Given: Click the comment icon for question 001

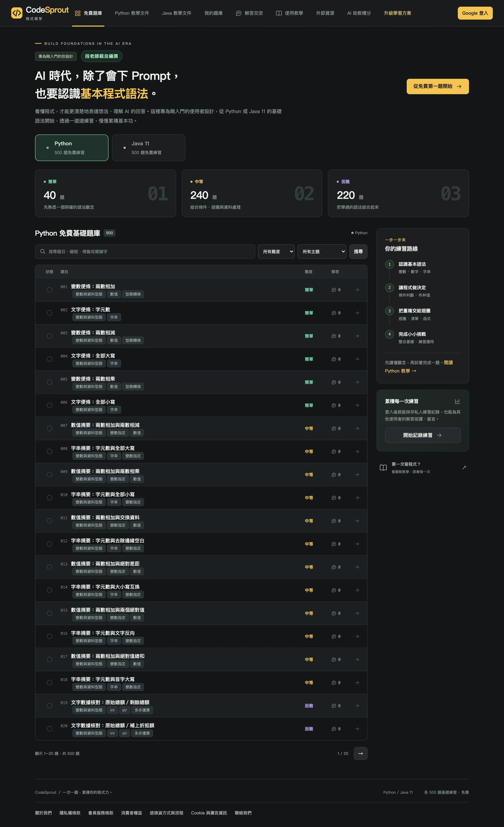Looking at the screenshot, I should (333, 290).
